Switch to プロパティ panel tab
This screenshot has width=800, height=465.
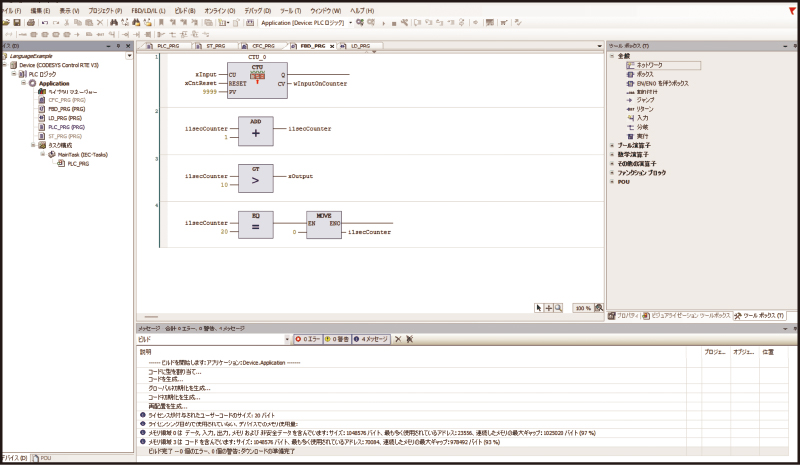click(x=623, y=315)
